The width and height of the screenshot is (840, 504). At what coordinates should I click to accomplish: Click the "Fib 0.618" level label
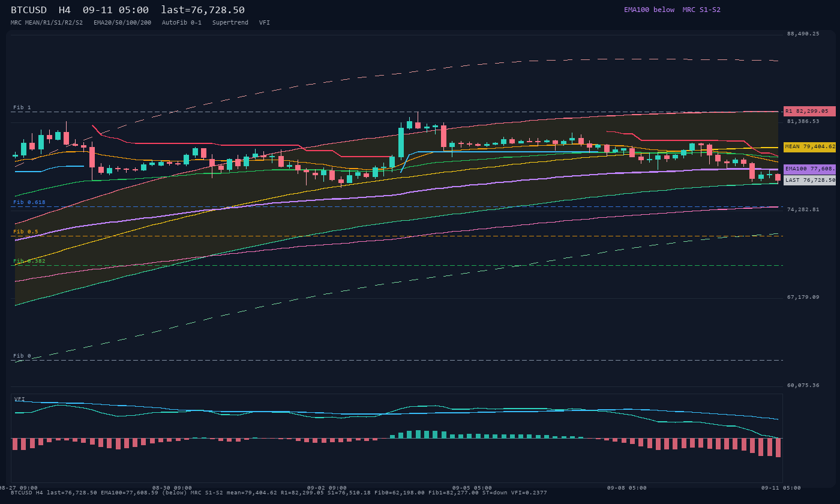(29, 202)
